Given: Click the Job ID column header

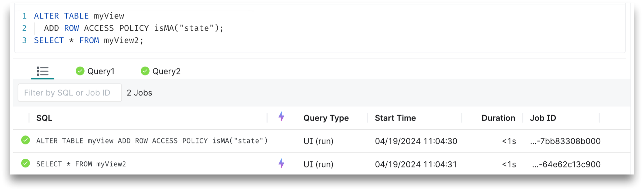Looking at the screenshot, I should [543, 118].
